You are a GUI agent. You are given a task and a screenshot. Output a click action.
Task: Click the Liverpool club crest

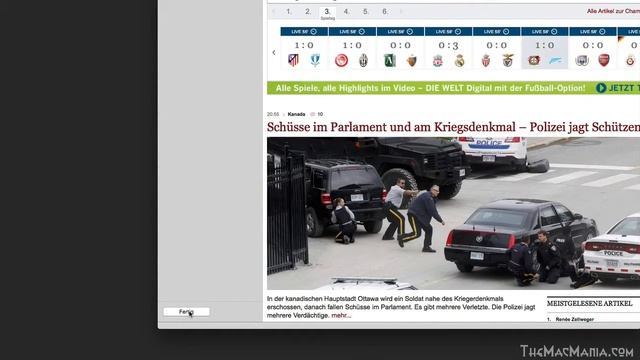(x=438, y=60)
